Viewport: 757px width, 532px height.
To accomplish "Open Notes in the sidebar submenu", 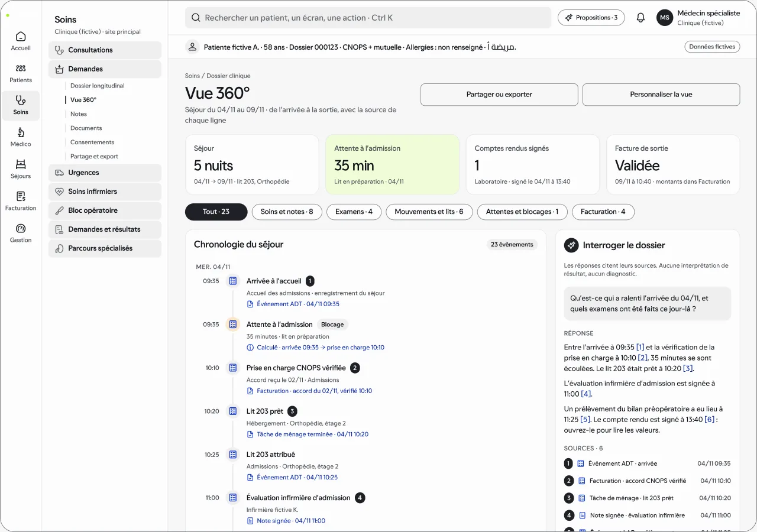I will pyautogui.click(x=79, y=114).
